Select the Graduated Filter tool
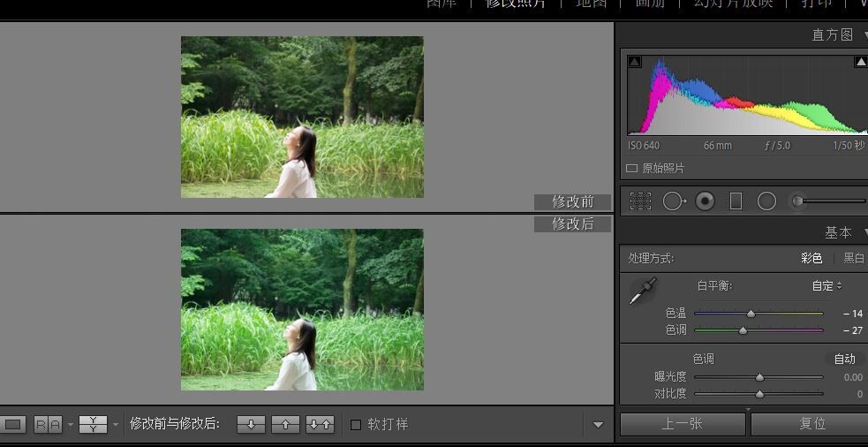 pyautogui.click(x=736, y=201)
